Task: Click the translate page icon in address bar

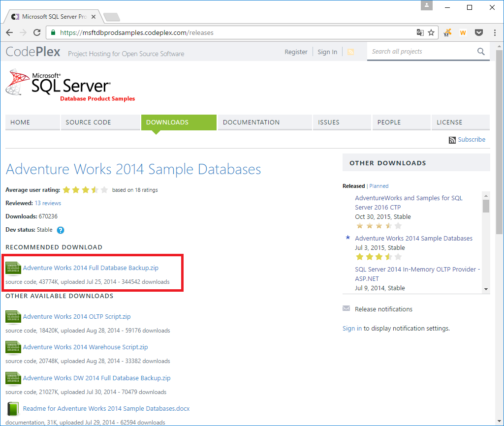Action: 420,32
